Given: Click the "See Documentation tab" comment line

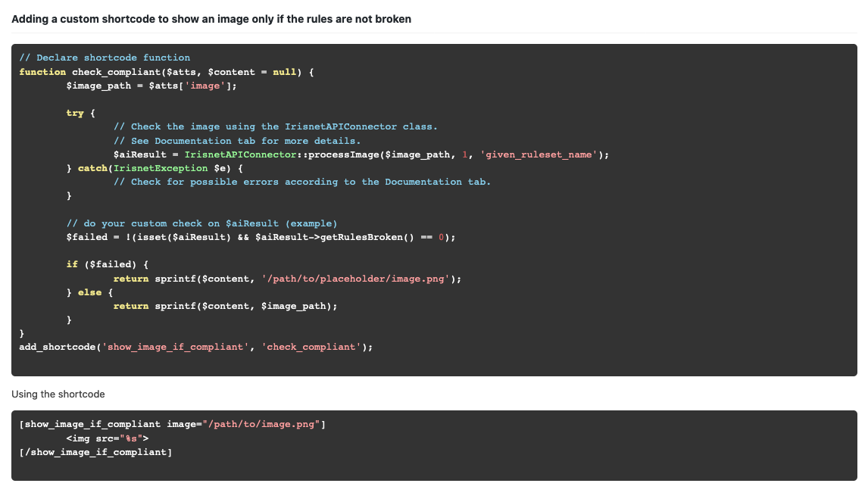Looking at the screenshot, I should tap(237, 141).
